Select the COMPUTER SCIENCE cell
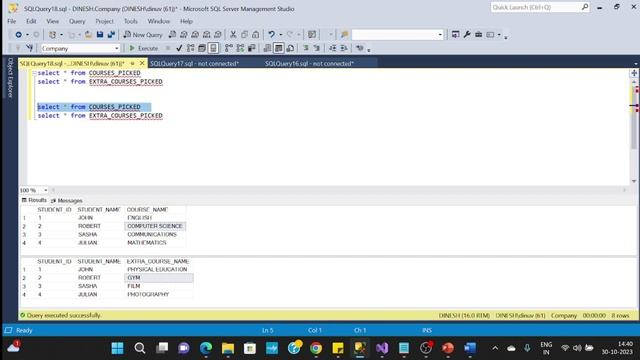The height and width of the screenshot is (360, 640). pos(155,226)
